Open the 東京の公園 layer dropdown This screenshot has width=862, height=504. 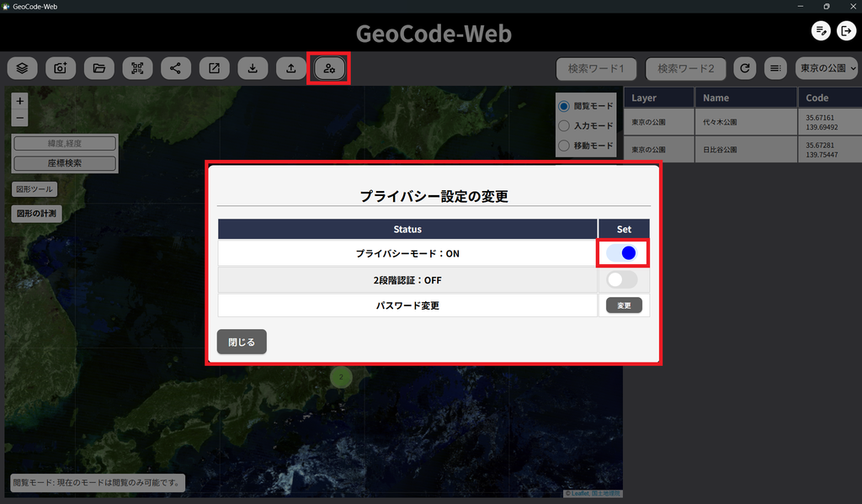(x=827, y=68)
